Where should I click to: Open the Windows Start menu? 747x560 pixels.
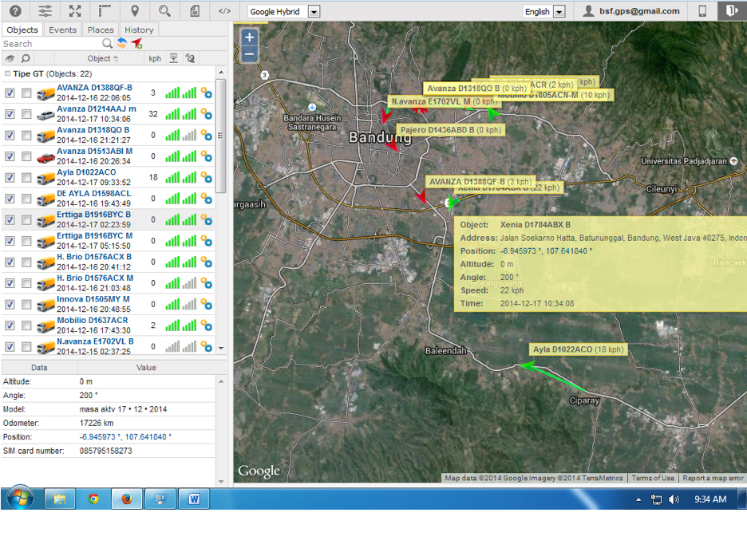pos(21,499)
